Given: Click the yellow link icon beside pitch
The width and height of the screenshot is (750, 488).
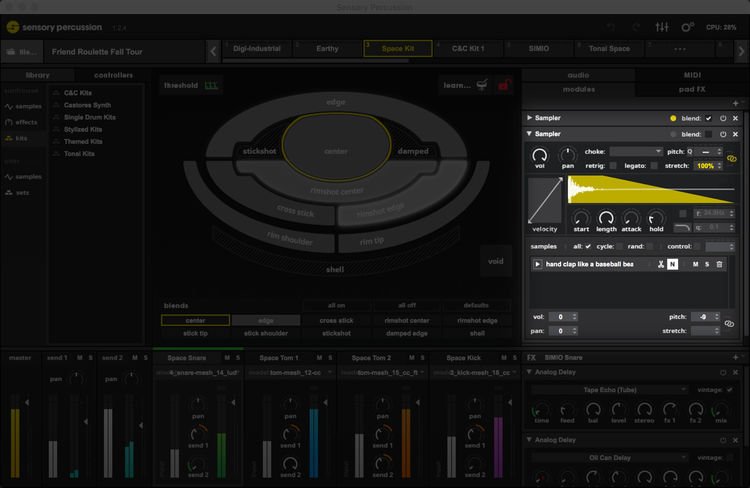Looking at the screenshot, I should (x=731, y=158).
